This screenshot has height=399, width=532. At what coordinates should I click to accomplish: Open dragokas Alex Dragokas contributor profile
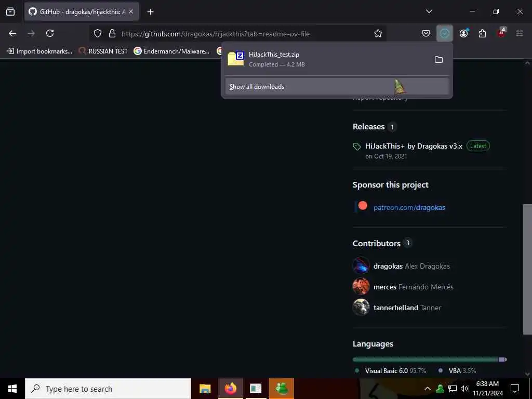tap(411, 267)
